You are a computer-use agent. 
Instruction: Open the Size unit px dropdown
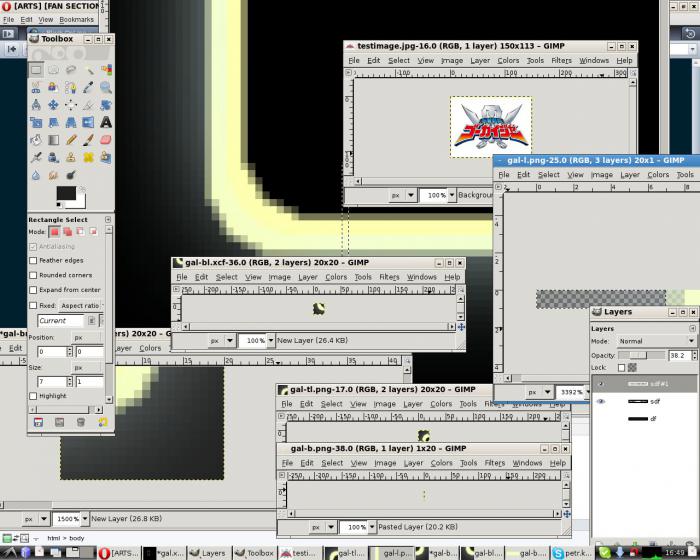(x=87, y=368)
